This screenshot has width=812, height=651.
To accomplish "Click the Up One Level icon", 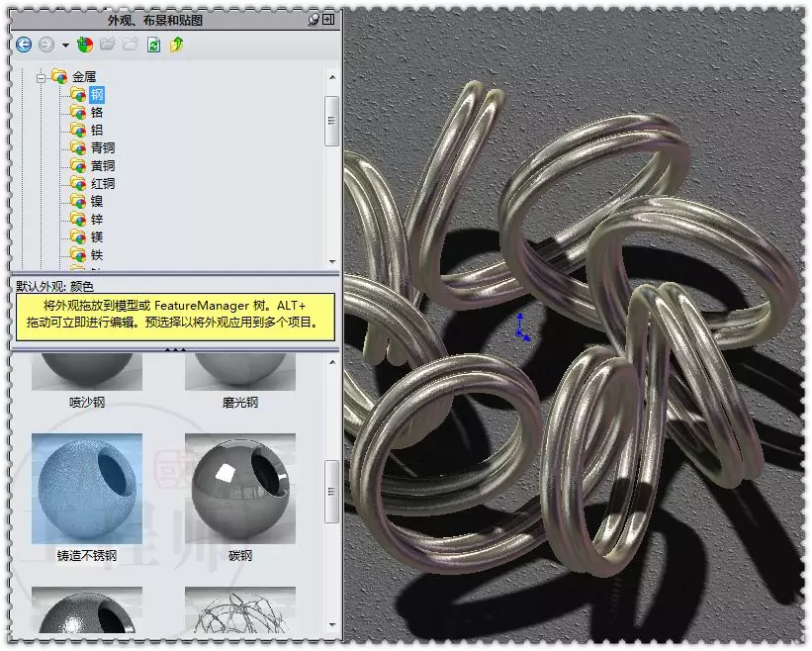I will 177,45.
